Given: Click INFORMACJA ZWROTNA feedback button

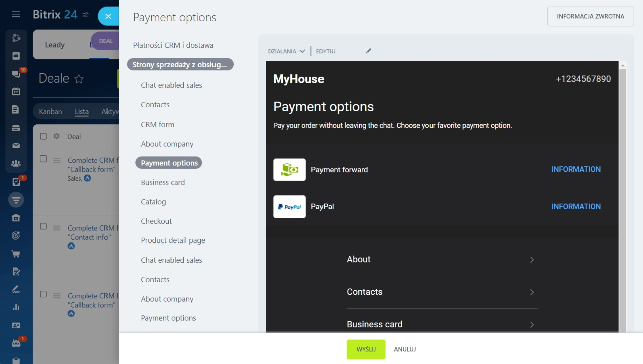Looking at the screenshot, I should (x=590, y=16).
